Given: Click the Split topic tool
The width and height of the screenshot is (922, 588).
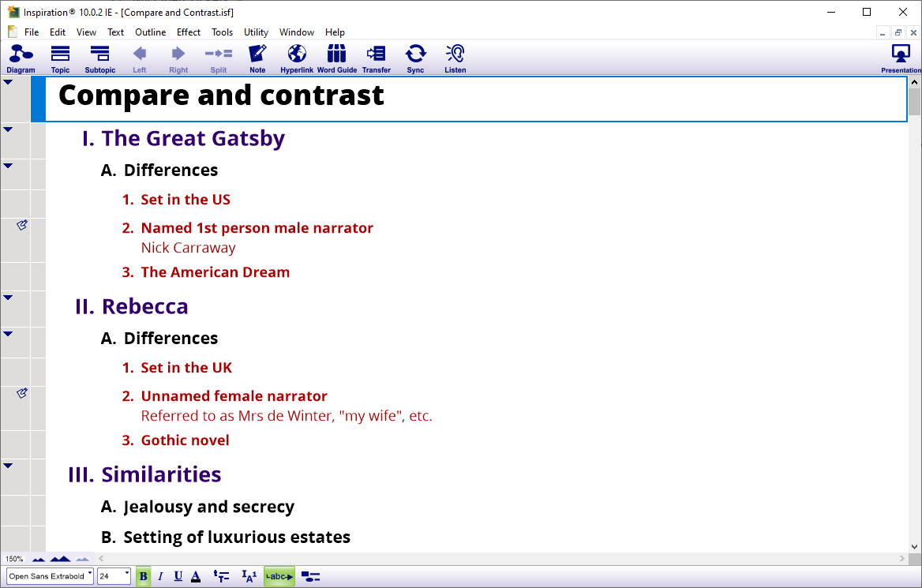Looking at the screenshot, I should (x=218, y=58).
